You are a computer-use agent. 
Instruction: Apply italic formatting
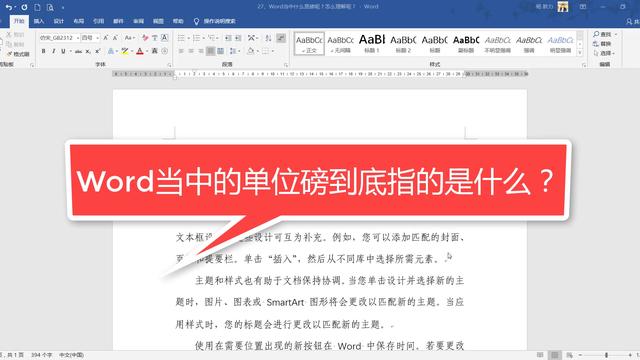pos(53,51)
